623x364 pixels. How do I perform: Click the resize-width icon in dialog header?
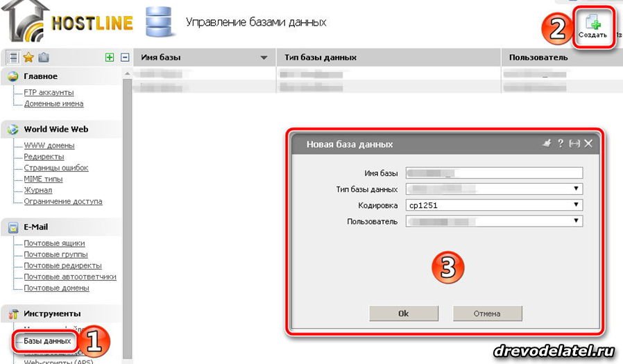tap(574, 144)
